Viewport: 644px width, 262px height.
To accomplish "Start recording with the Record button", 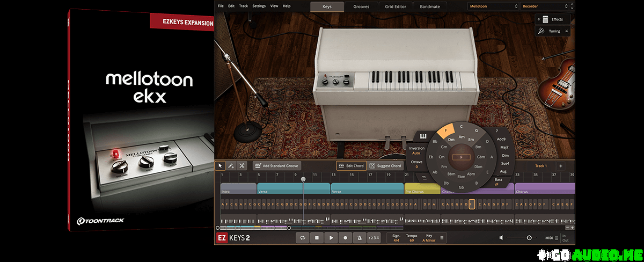I will 345,237.
